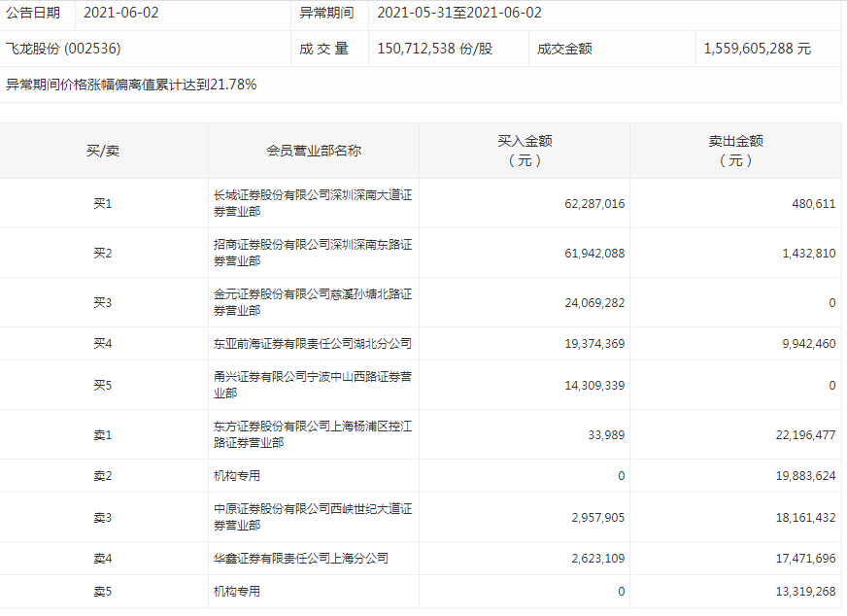Image resolution: width=847 pixels, height=616 pixels.
Task: Select the 卖2 row label
Action: (103, 476)
